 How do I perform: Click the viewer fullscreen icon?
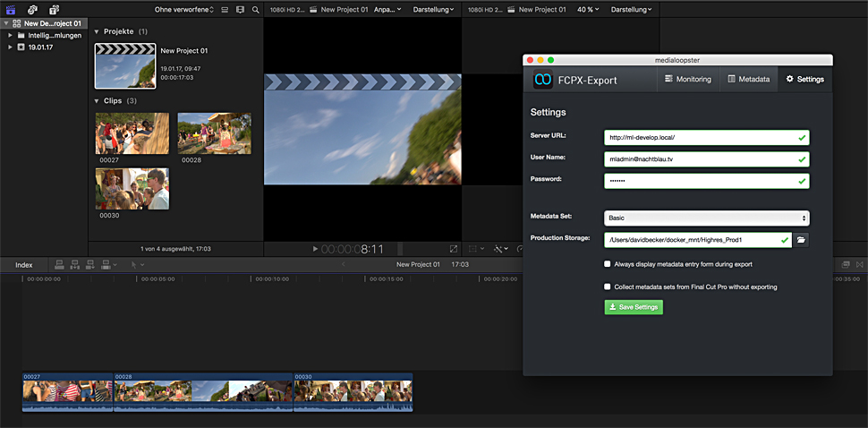tap(454, 249)
